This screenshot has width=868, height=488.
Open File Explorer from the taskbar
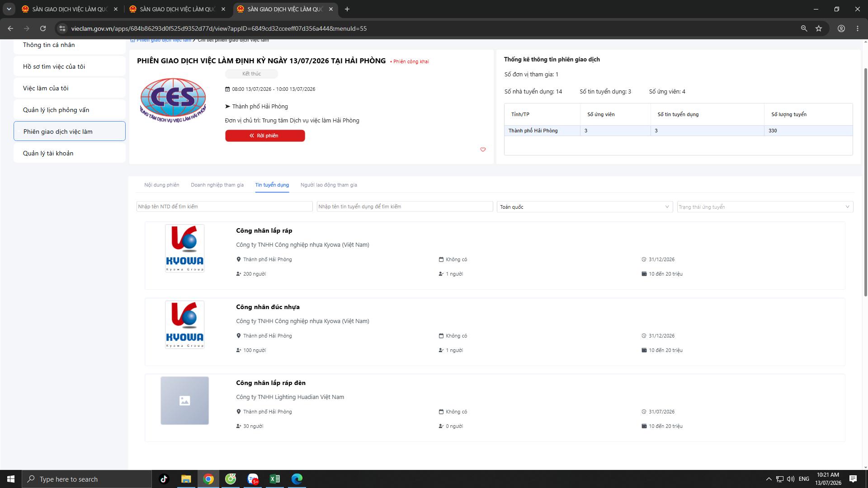(186, 479)
